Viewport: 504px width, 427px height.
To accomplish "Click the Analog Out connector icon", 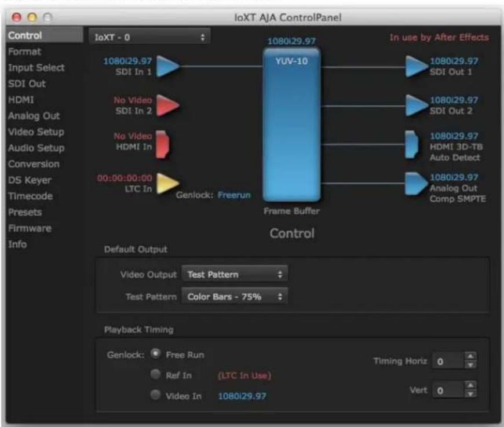I will tap(416, 184).
